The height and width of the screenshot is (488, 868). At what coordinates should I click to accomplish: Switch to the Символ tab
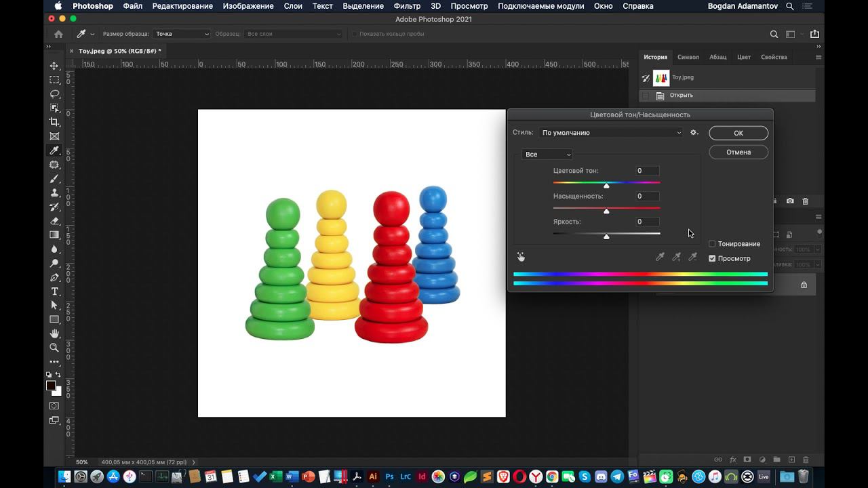point(688,57)
